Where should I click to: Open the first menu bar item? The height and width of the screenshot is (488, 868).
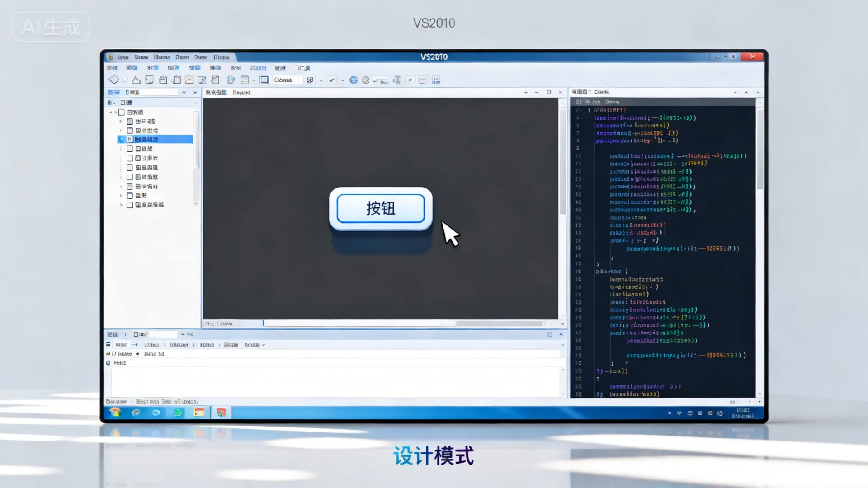[x=112, y=68]
